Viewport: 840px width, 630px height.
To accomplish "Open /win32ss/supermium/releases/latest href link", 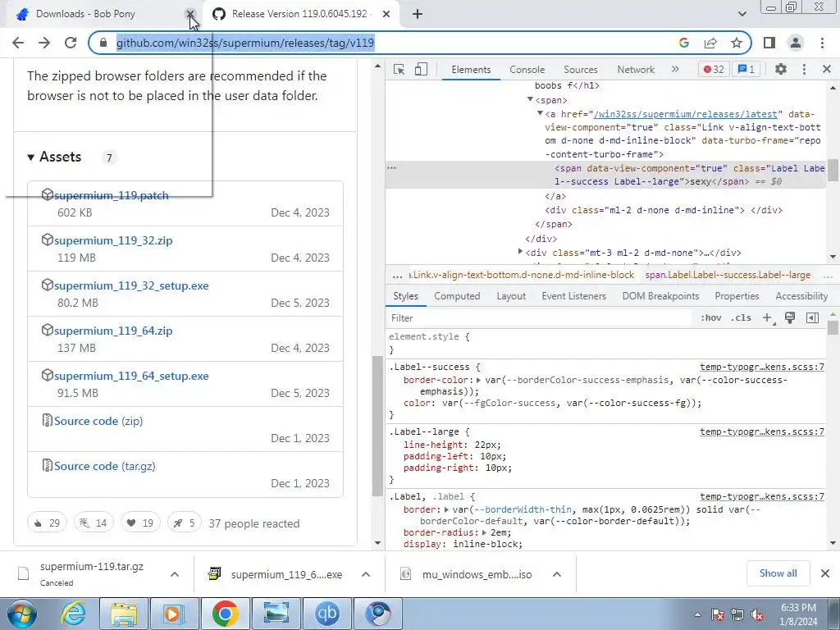I will tap(685, 114).
